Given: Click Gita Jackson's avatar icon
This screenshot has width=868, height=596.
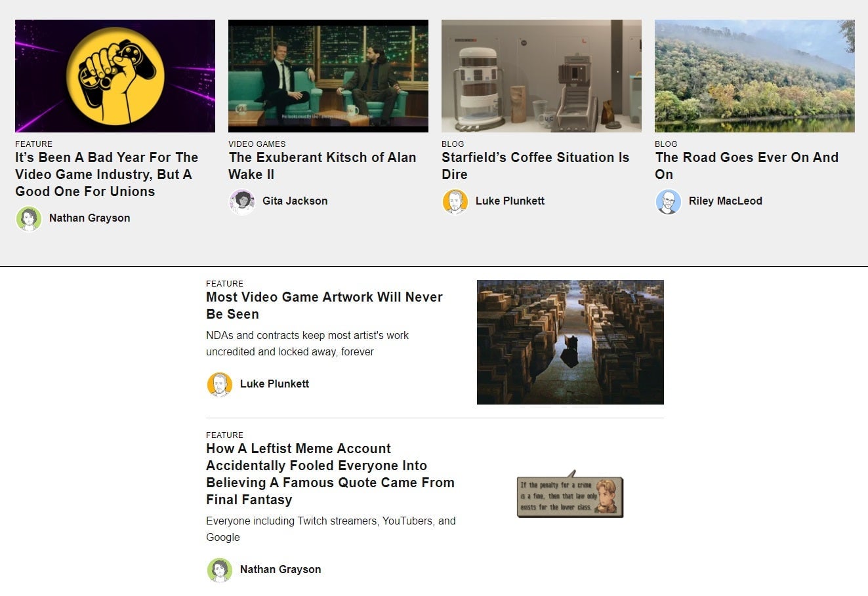Looking at the screenshot, I should (x=242, y=201).
